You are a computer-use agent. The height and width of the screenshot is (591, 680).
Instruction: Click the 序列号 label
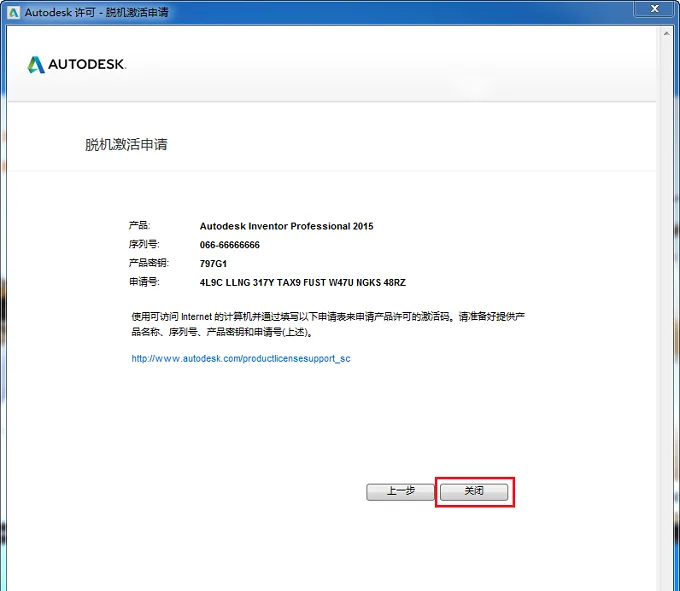pyautogui.click(x=144, y=244)
